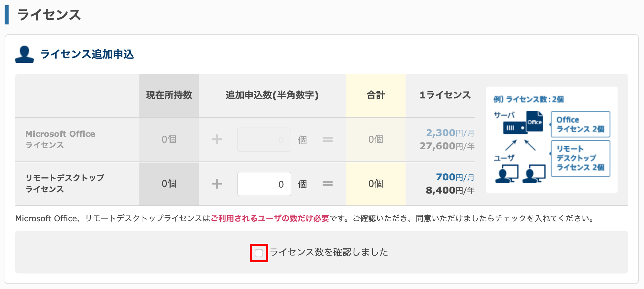This screenshot has height=289, width=644.
Task: Click the Office ライセンス 2個 callout box
Action: click(x=580, y=124)
